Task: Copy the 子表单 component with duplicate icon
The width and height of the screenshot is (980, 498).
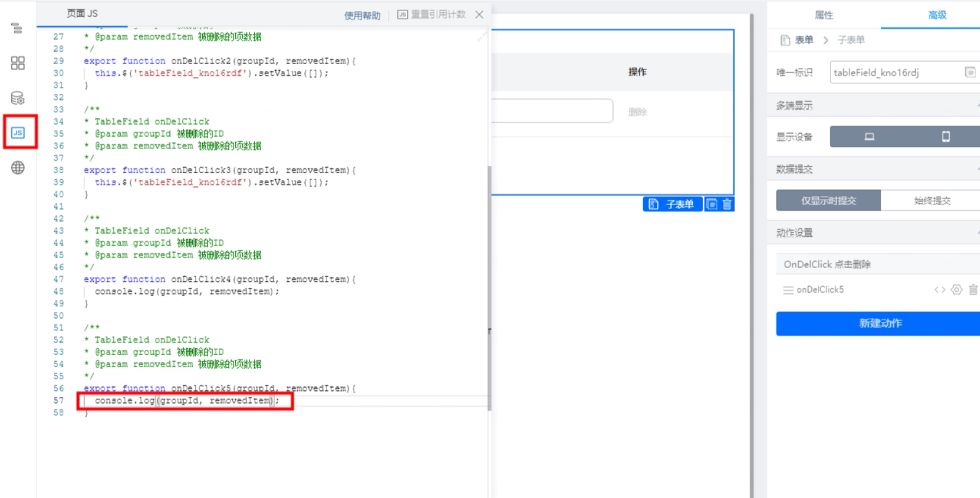Action: 712,204
